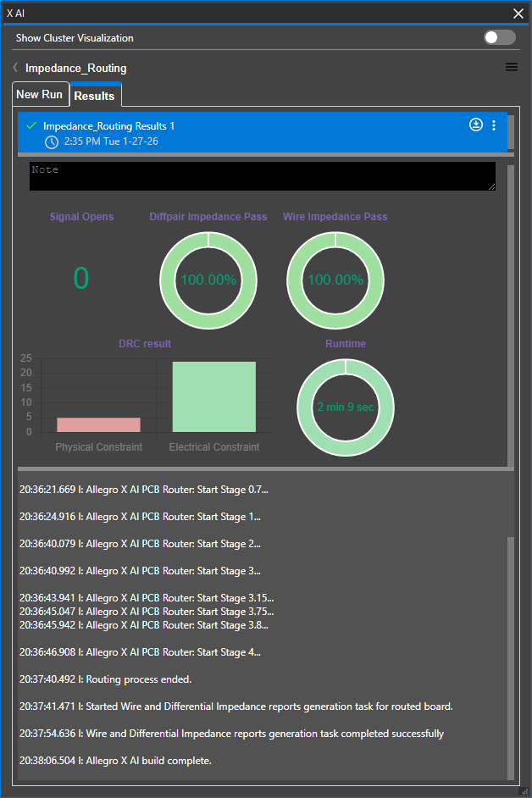Click the Signal Opens value 0
This screenshot has width=532, height=798.
81,278
